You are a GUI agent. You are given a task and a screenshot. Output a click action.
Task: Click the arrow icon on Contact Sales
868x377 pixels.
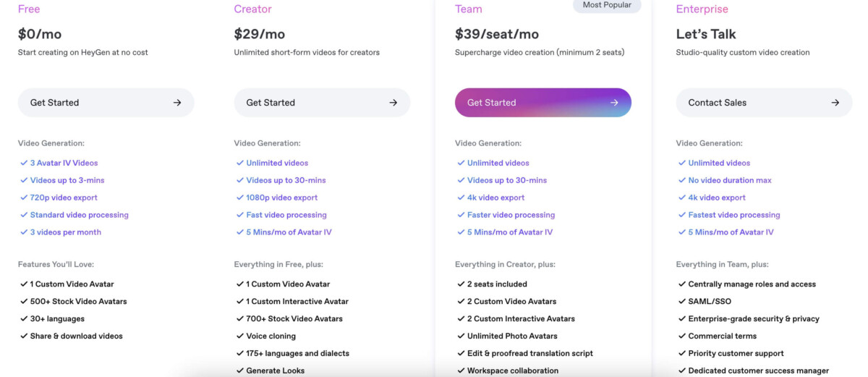[x=835, y=103]
